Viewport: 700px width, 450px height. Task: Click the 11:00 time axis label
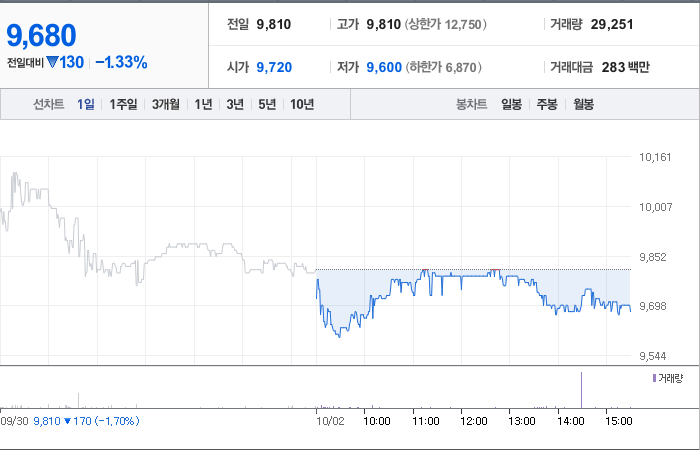[425, 421]
